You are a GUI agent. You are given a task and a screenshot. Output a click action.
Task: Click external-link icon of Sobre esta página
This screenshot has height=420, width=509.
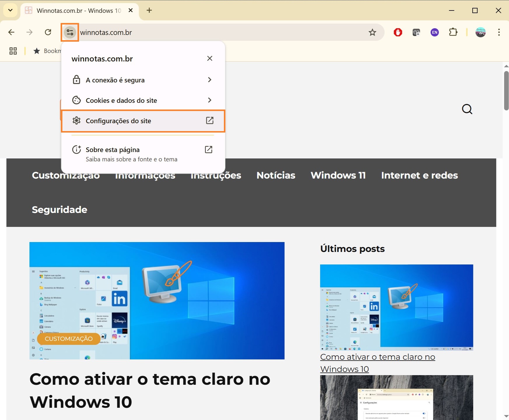click(209, 149)
